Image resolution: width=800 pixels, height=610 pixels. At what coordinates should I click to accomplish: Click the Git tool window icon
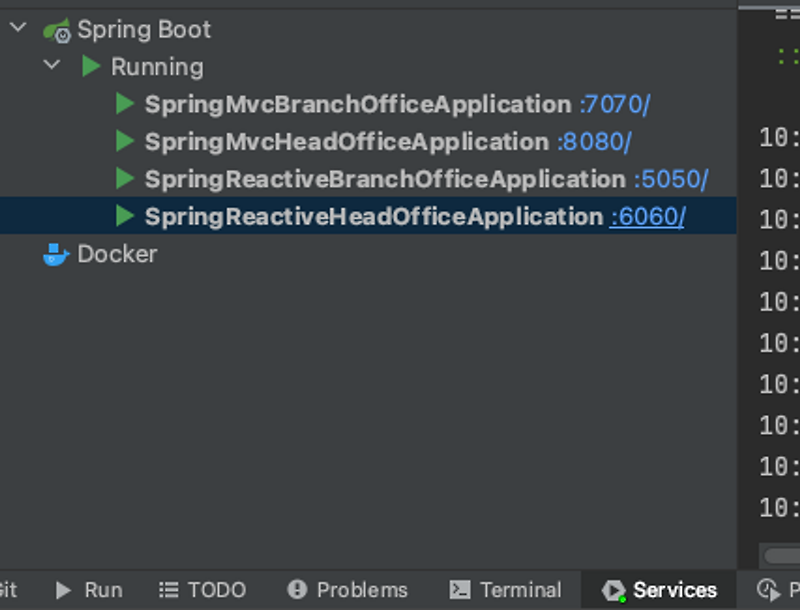[x=10, y=589]
